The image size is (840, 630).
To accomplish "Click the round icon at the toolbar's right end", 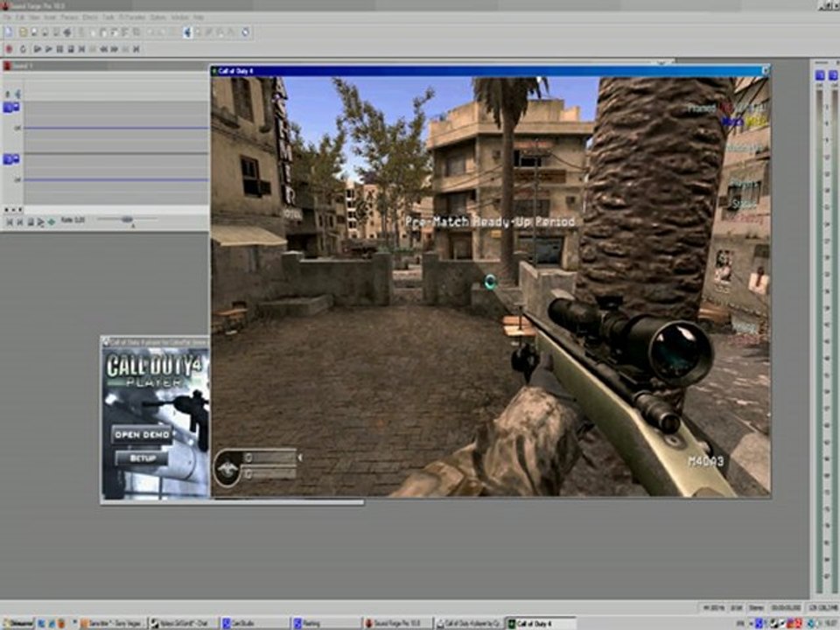I will click(245, 32).
